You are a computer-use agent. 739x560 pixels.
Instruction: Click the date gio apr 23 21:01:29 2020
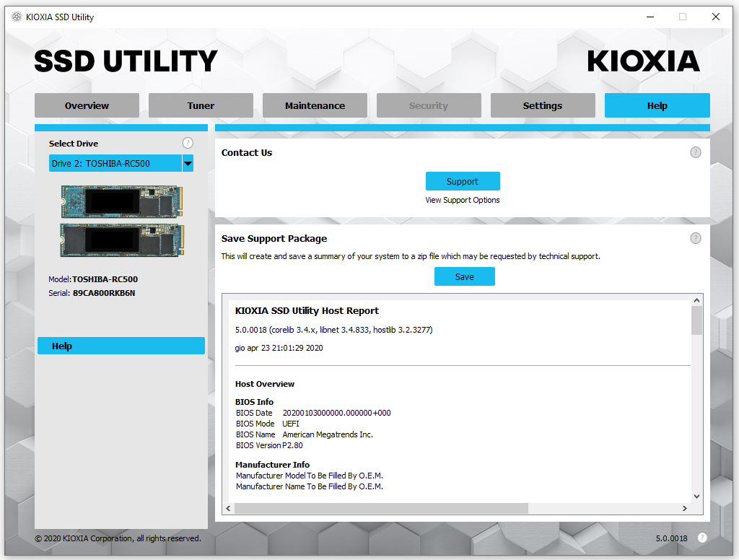click(x=279, y=348)
